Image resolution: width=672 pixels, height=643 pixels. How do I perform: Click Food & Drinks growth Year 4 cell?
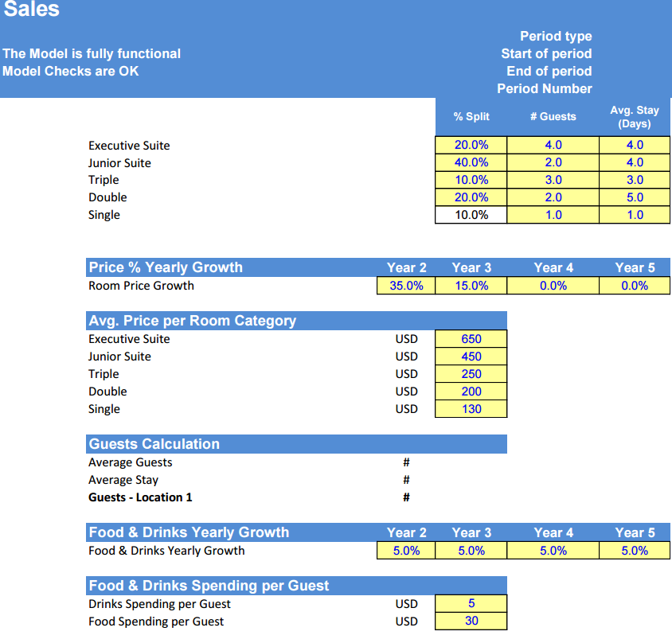(553, 551)
